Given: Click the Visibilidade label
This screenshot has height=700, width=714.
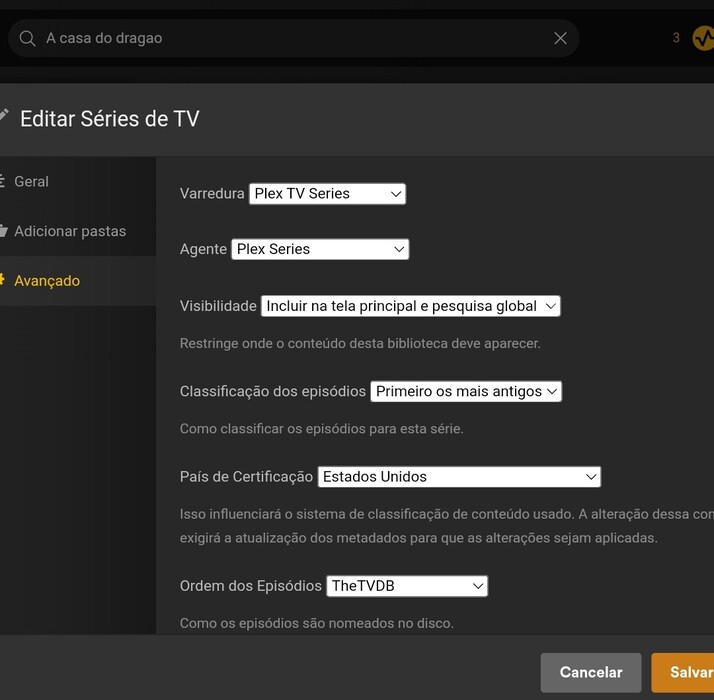Looking at the screenshot, I should tap(218, 306).
